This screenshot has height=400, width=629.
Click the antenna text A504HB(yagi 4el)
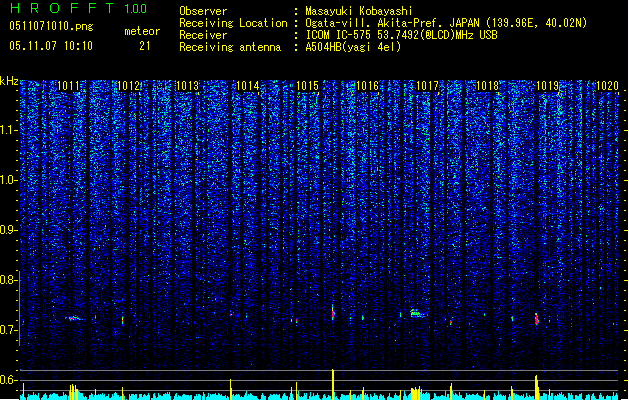pos(353,47)
